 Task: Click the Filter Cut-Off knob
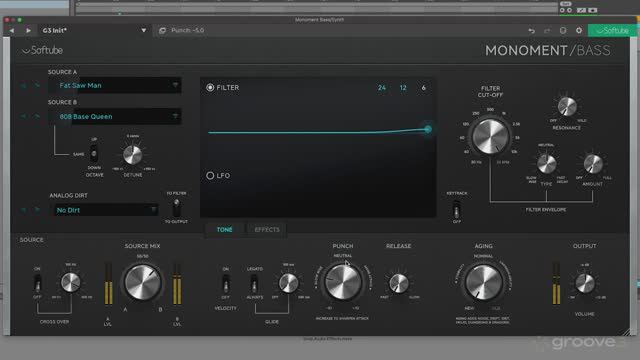(490, 137)
